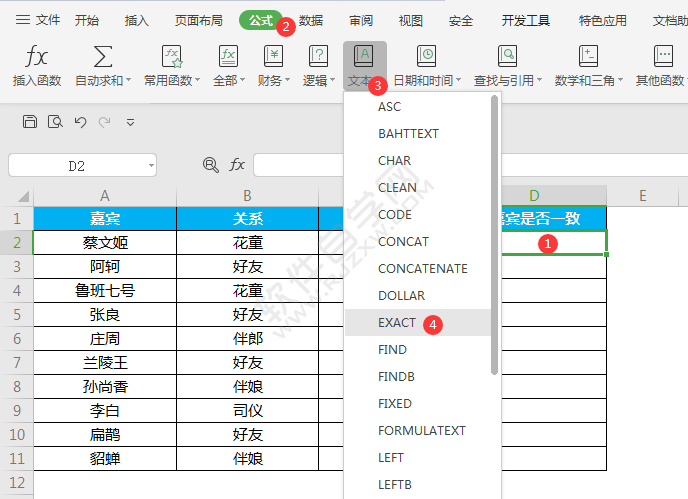Viewport: 688px width, 499px height.
Task: Select the CONCATENATE function
Action: pos(418,269)
